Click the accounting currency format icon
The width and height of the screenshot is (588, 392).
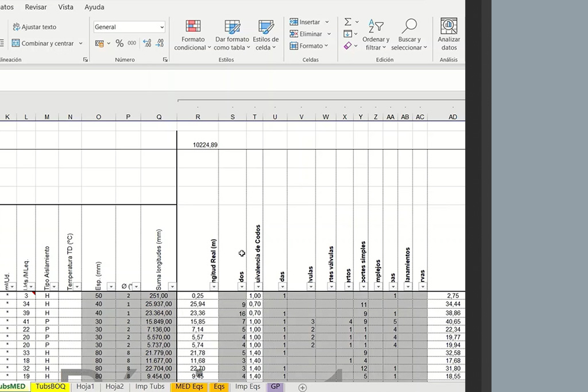pos(99,44)
